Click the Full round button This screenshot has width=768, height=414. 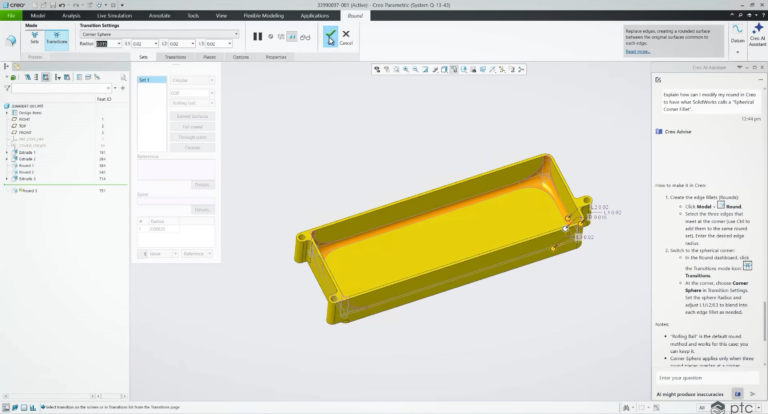coord(192,127)
